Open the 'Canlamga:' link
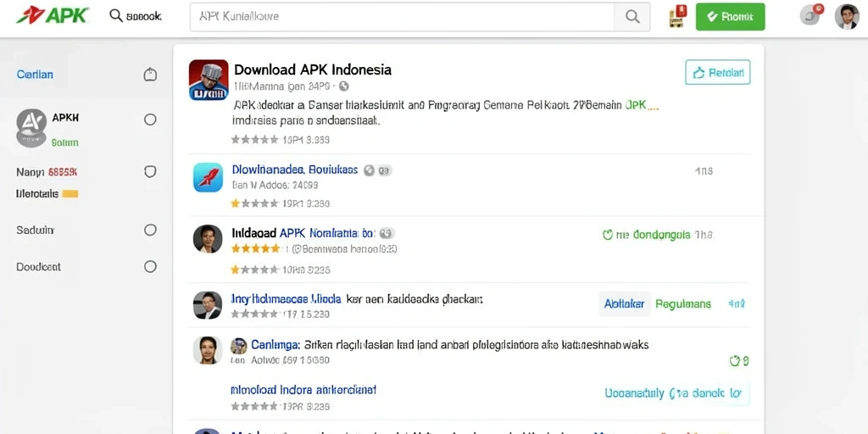This screenshot has height=434, width=868. (x=275, y=345)
